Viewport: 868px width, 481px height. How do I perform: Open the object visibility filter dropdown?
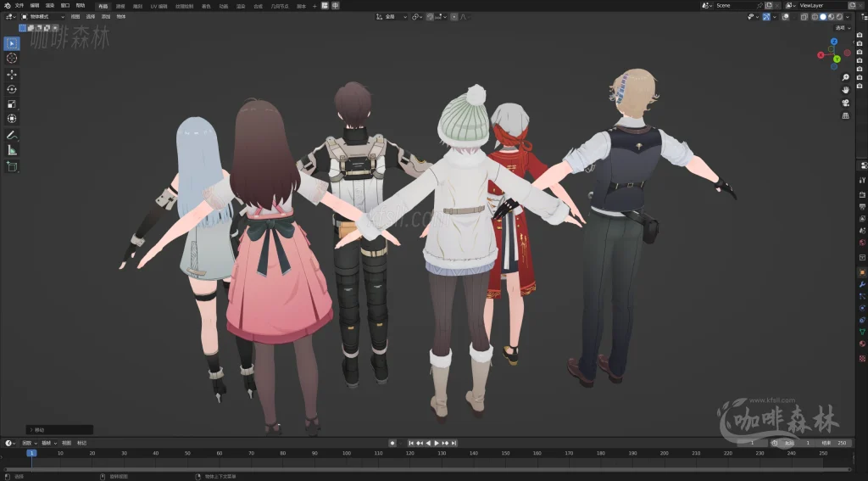click(754, 17)
